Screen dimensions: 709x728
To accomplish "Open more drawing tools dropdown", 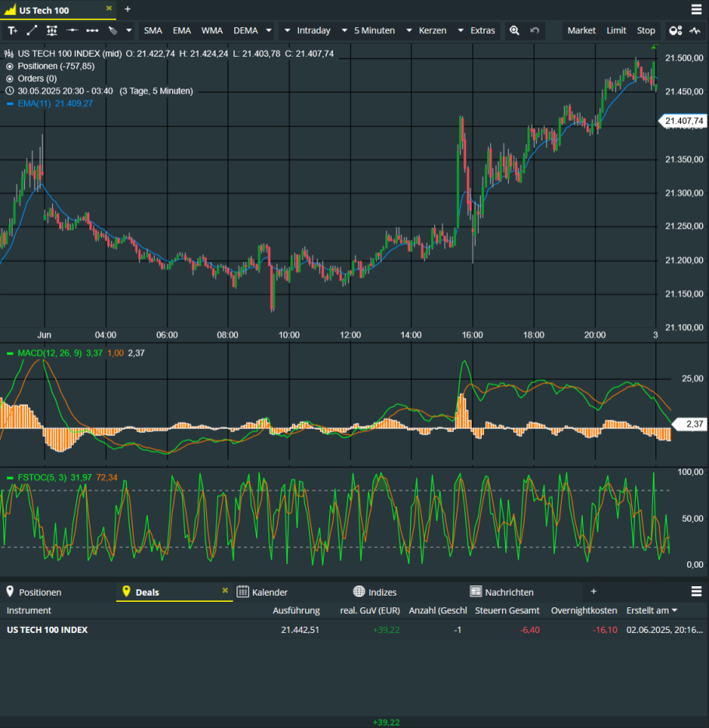I will coord(129,30).
